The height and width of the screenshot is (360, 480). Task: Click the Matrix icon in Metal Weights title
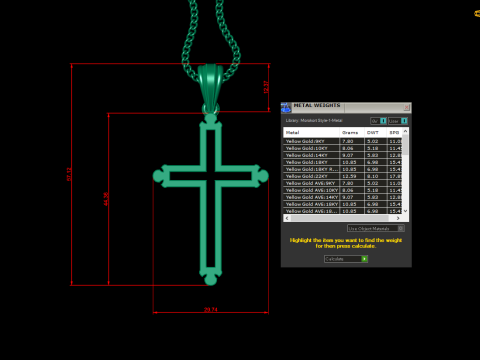pos(286,107)
